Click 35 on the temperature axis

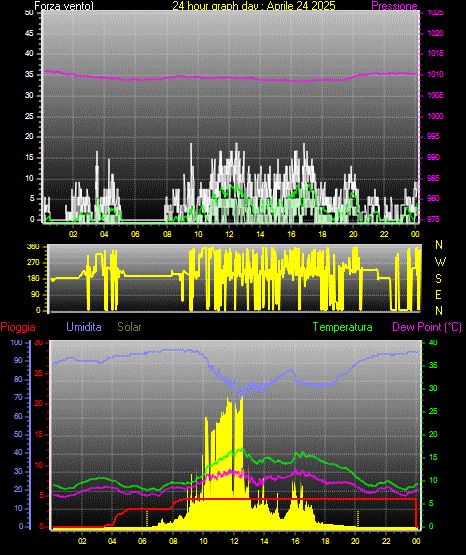click(433, 365)
